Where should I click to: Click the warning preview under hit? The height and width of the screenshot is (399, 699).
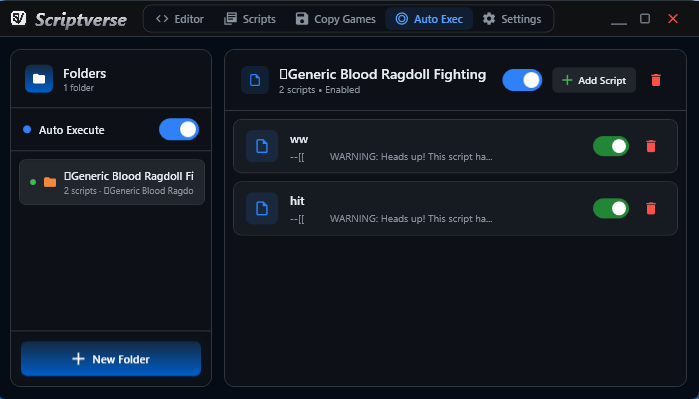[391, 219]
